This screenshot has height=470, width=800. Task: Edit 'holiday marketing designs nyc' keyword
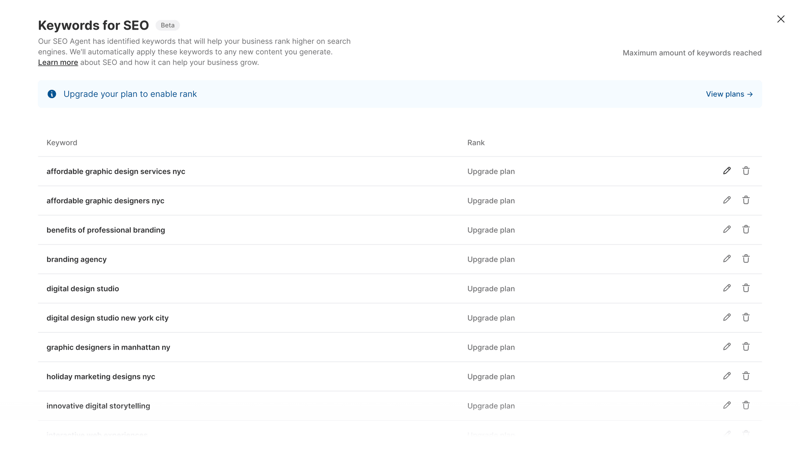(727, 376)
